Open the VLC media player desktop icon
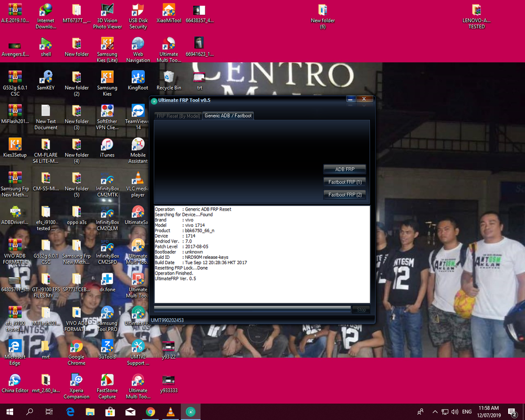The height and width of the screenshot is (420, 525). tap(138, 185)
